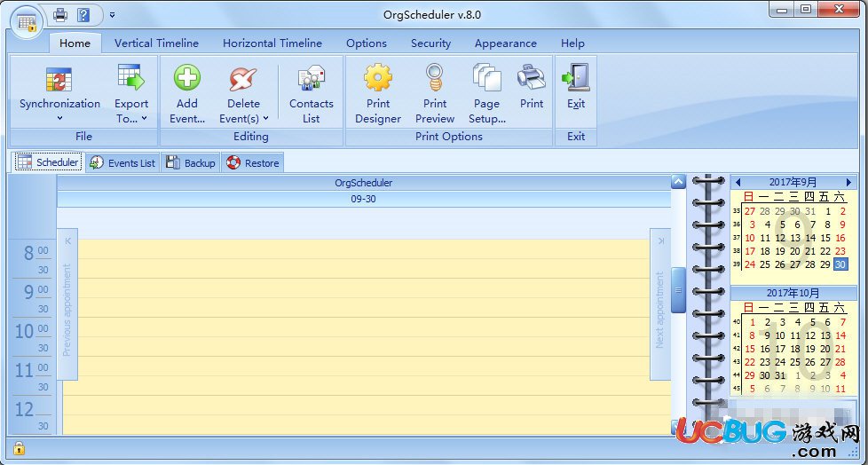Expand the Synchronization dropdown arrow
The image size is (868, 465).
[59, 118]
